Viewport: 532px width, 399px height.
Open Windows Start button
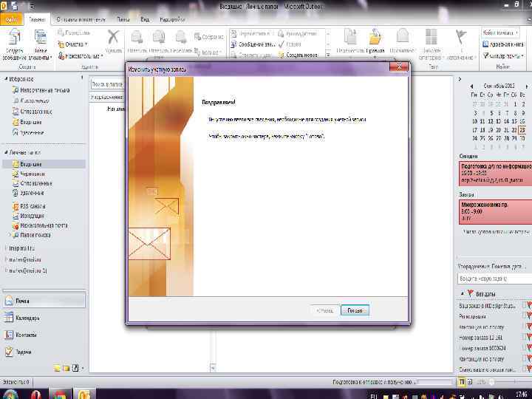pyautogui.click(x=10, y=395)
